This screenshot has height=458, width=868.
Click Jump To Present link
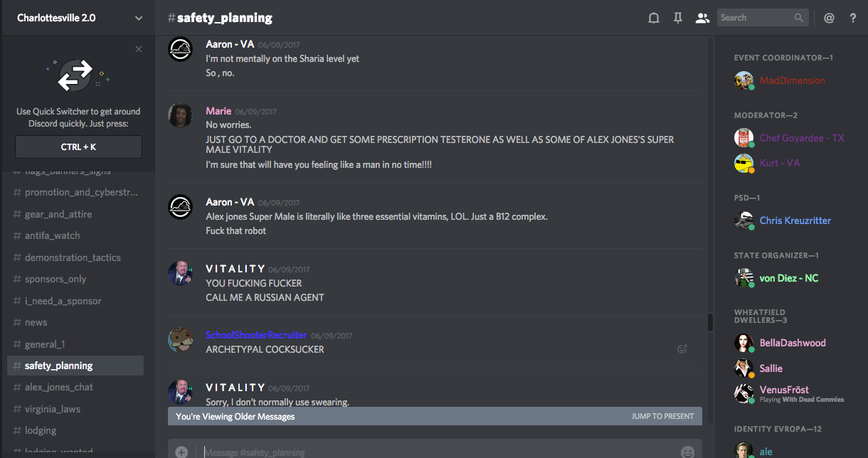[662, 416]
